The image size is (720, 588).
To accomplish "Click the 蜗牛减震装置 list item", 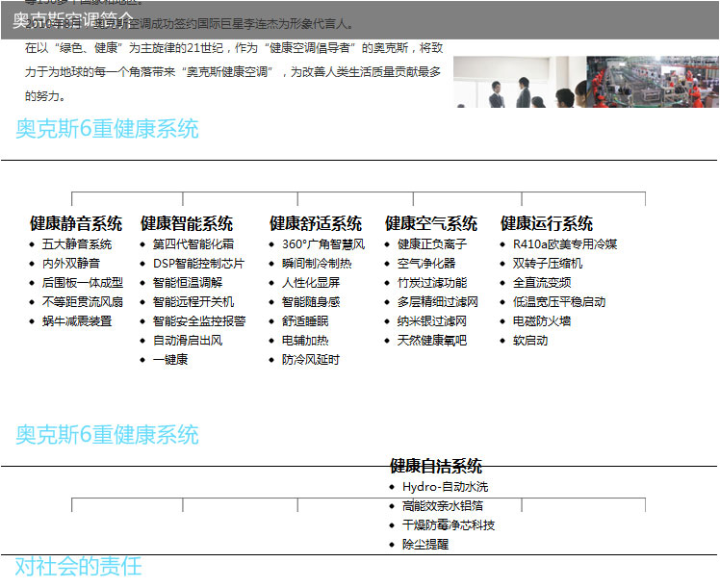I will 77,321.
